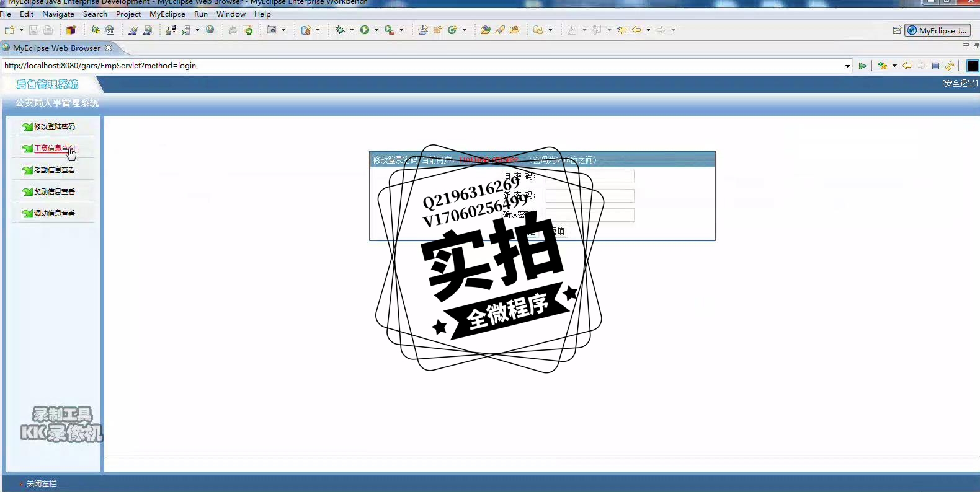Click the green Run toolbar icon
Viewport: 980px width, 492px height.
point(365,30)
